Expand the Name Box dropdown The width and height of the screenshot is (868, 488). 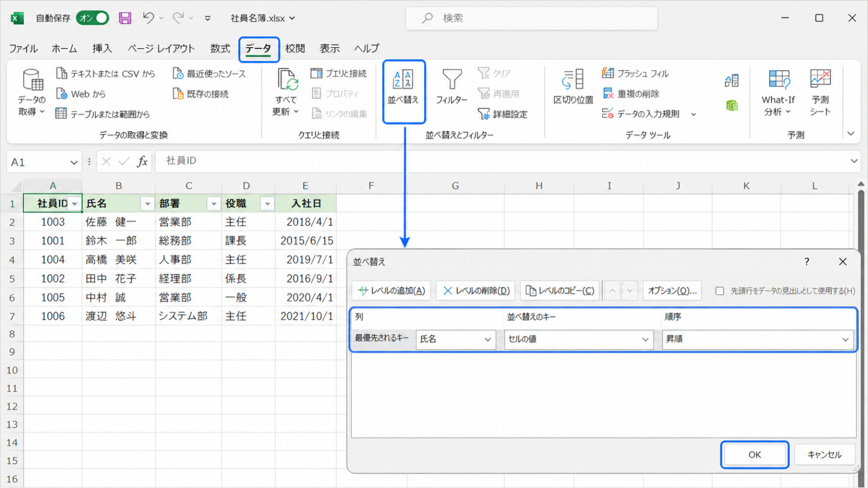point(74,162)
